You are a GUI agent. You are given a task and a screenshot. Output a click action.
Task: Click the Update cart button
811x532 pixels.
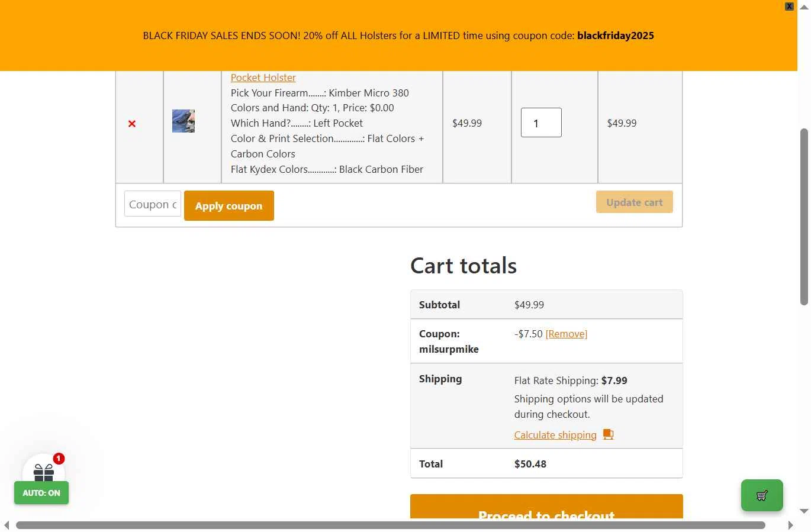tap(635, 202)
